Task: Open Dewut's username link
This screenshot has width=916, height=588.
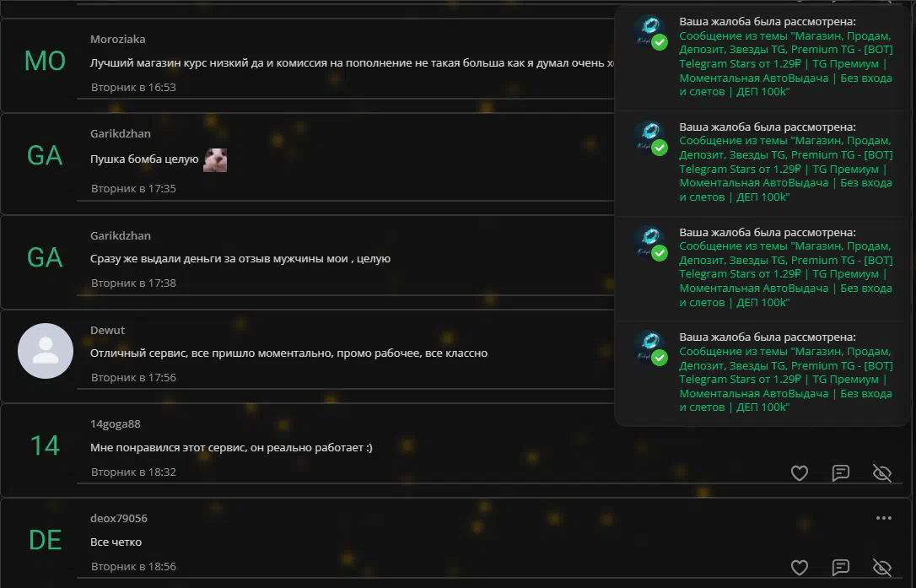Action: pos(107,330)
